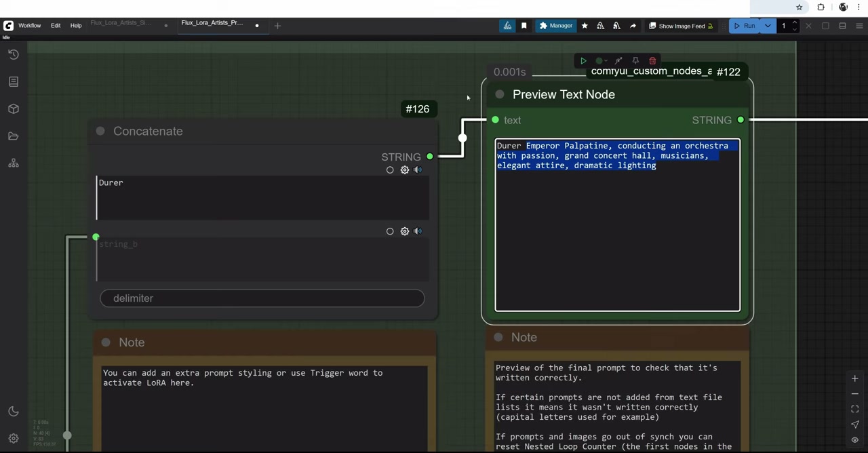Open gear settings on string_b field
Viewport: 868px width, 453px height.
(x=405, y=231)
